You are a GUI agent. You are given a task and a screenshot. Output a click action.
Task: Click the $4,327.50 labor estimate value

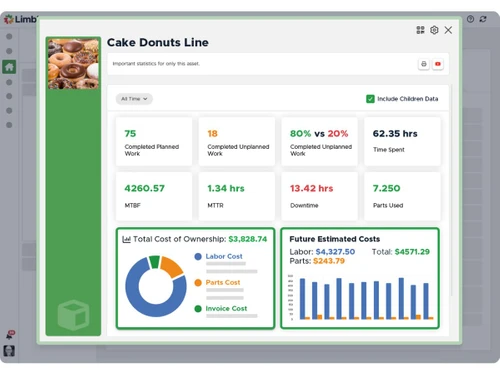(x=335, y=252)
